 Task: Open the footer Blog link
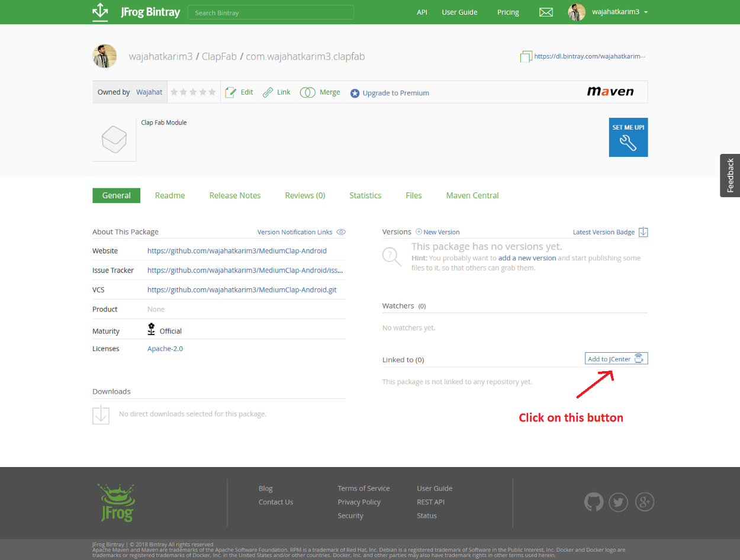[266, 488]
